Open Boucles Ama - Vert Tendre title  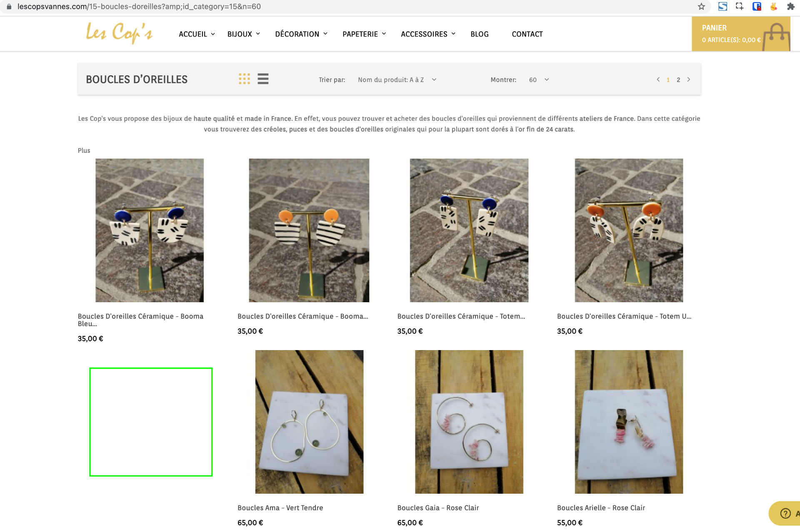click(x=280, y=508)
